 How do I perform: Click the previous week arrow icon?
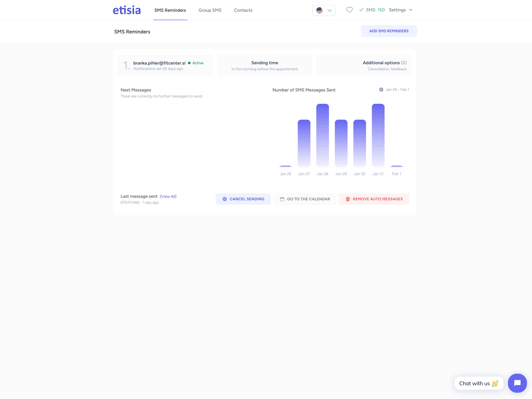tap(381, 90)
